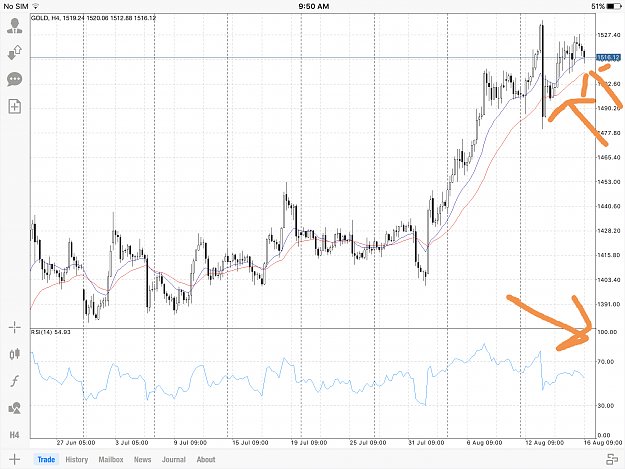The image size is (625, 469).
Task: Open the drawing objects shapes icon
Action: pyautogui.click(x=15, y=408)
